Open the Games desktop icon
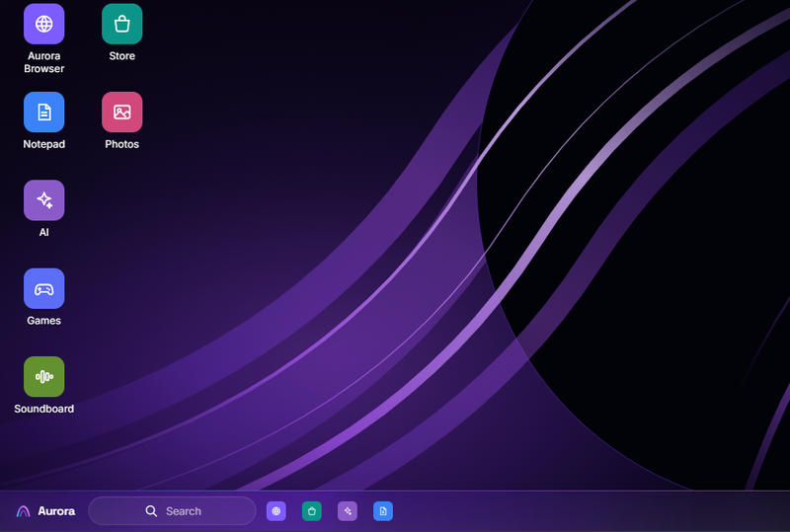 coord(43,288)
